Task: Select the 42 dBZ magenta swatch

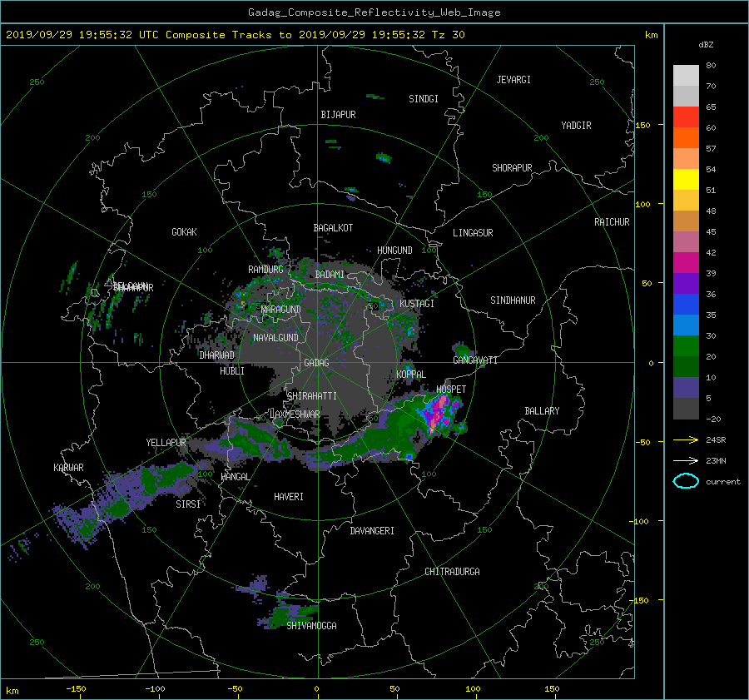Action: point(686,262)
